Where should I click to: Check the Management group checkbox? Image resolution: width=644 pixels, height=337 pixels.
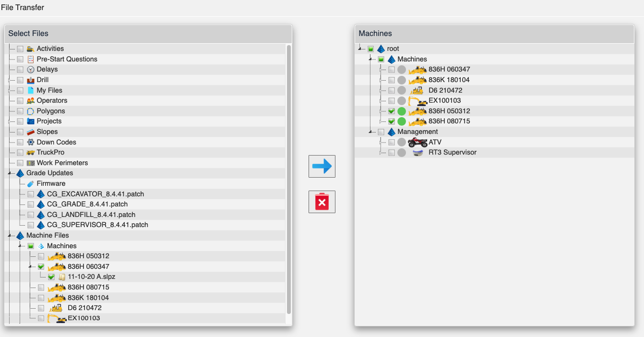(381, 132)
